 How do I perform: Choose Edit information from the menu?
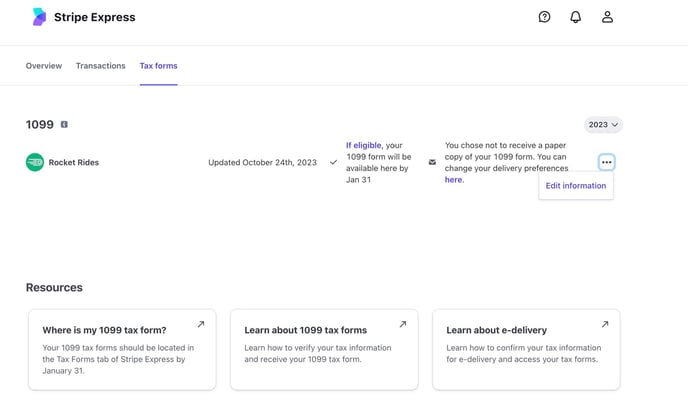(575, 186)
